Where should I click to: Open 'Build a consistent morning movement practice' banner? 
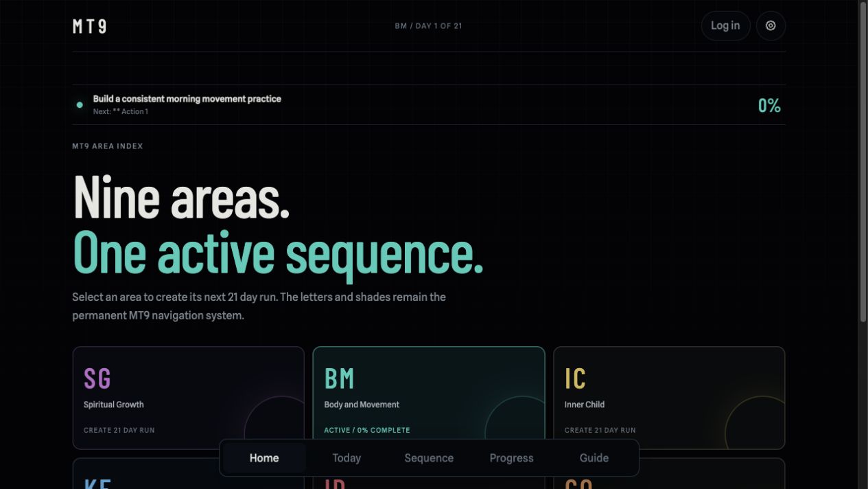click(x=429, y=105)
